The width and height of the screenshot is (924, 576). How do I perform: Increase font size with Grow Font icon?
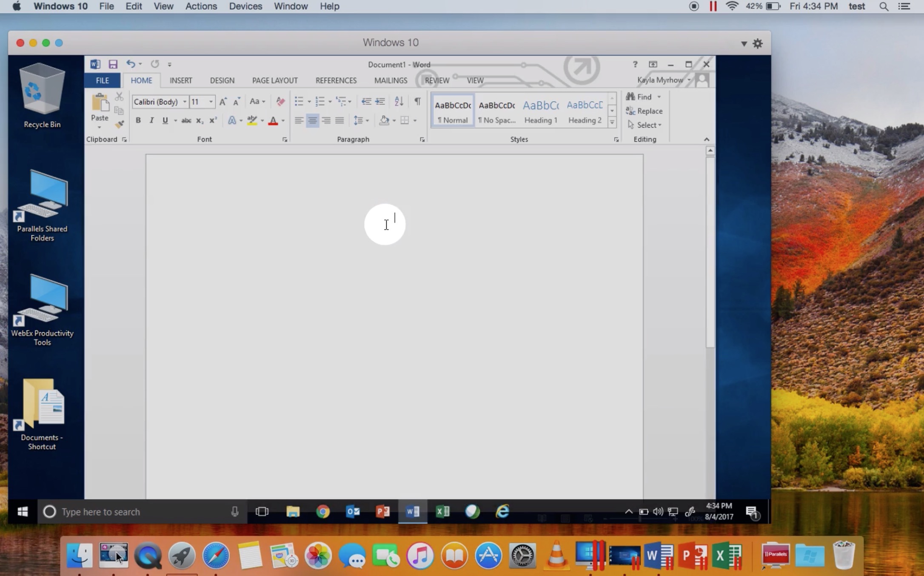tap(223, 101)
